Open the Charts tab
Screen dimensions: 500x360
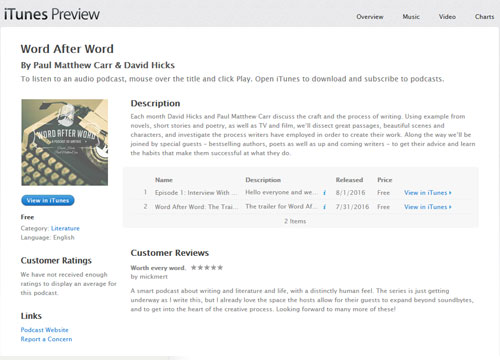point(484,17)
